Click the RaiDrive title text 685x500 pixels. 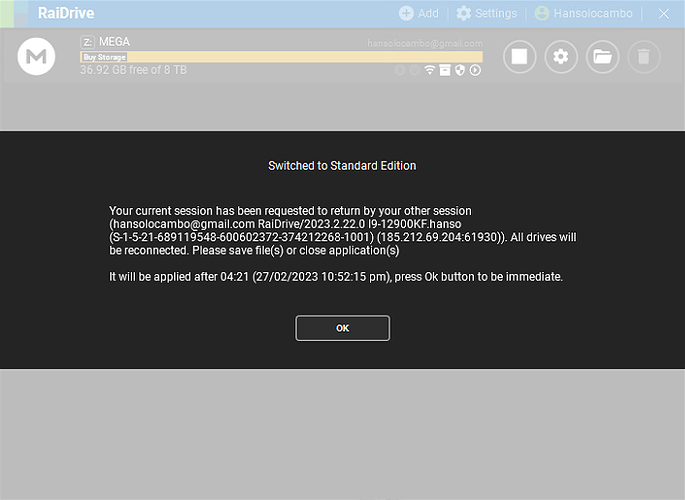click(66, 13)
